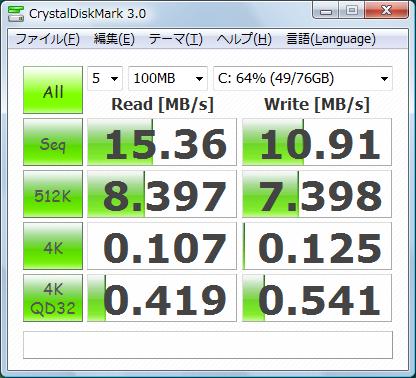Close the CrystalDiskMark window

[x=386, y=11]
